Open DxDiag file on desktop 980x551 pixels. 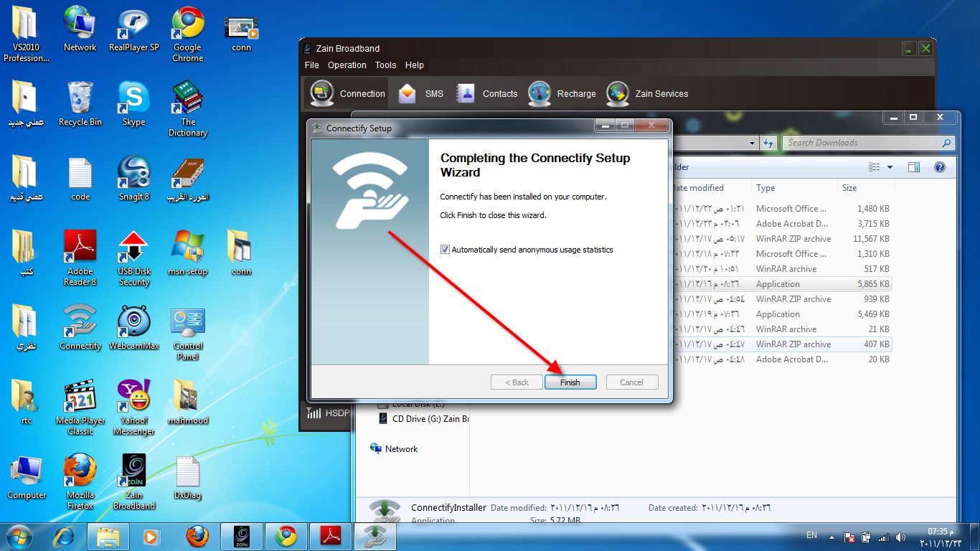point(187,477)
